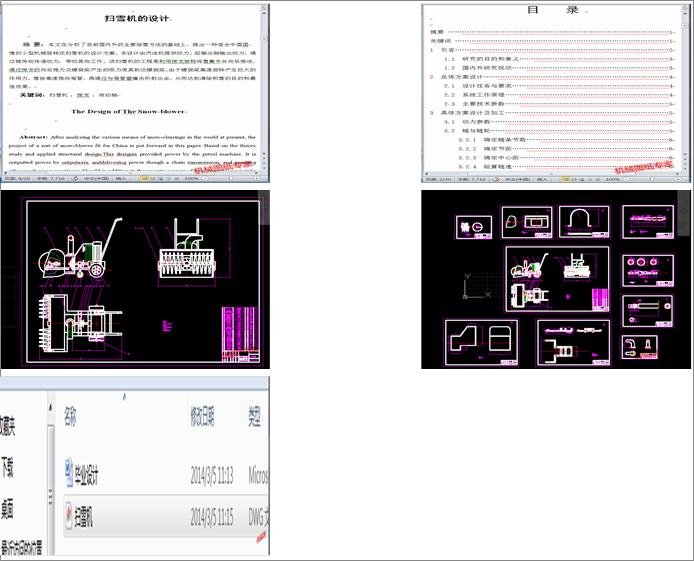Select Print Layout view button in contents window
The height and width of the screenshot is (561, 694).
[565, 180]
